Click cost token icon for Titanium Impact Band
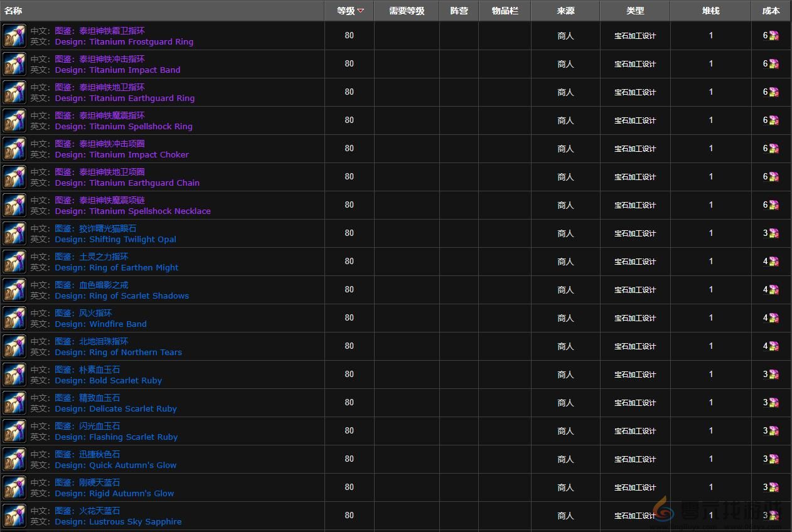The image size is (792, 532). click(x=774, y=64)
